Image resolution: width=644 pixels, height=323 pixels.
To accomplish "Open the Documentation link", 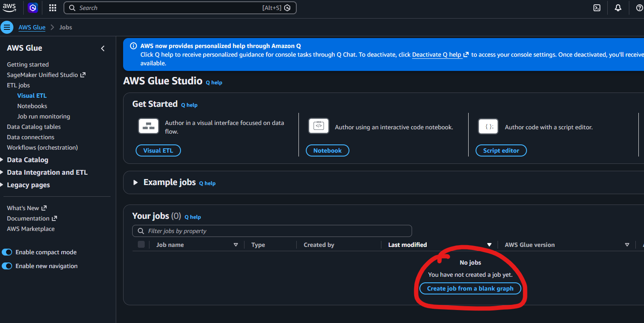I will click(x=32, y=218).
